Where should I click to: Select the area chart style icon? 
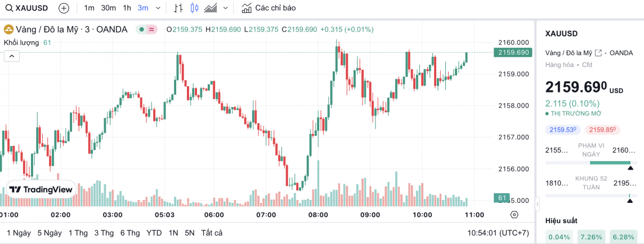click(211, 8)
